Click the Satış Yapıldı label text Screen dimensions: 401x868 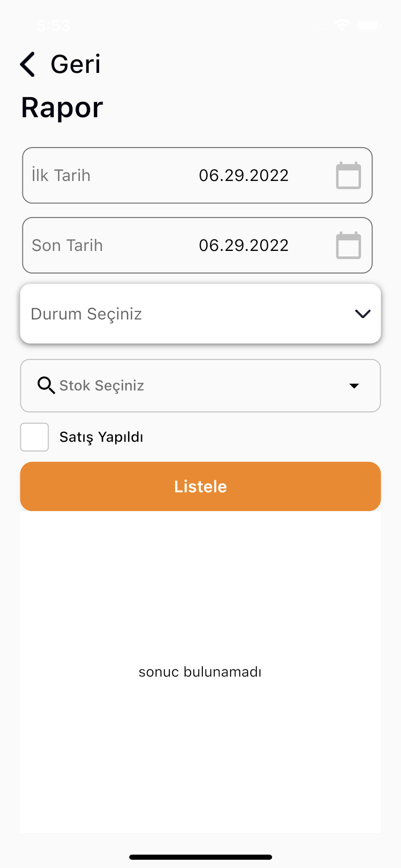coord(101,437)
